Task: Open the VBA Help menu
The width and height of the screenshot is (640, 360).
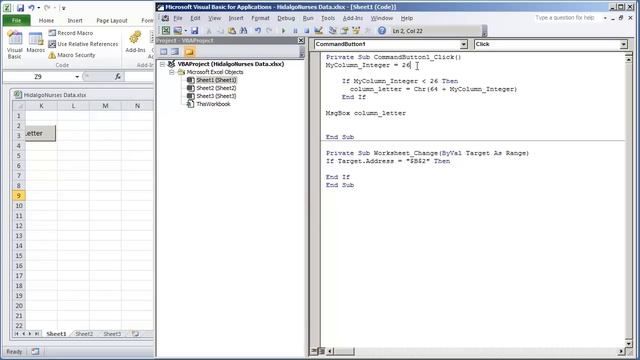Action: click(407, 18)
